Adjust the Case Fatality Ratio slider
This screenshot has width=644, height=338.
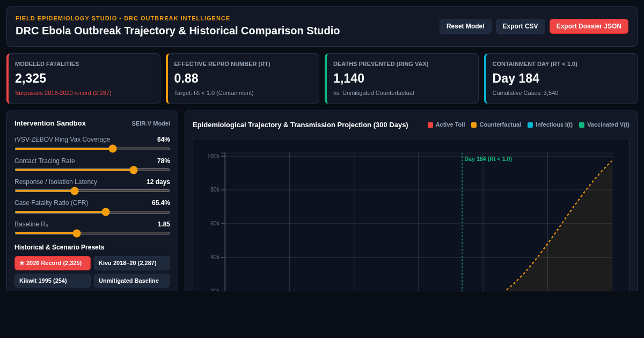pyautogui.click(x=92, y=212)
